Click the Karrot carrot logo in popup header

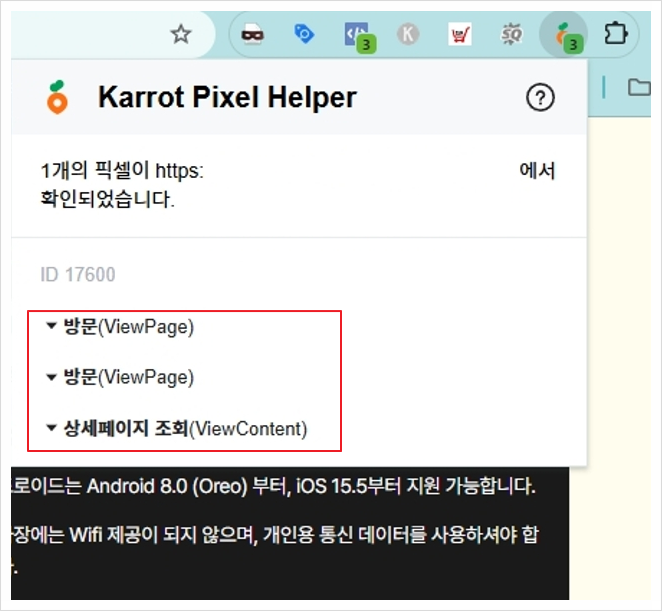(57, 97)
